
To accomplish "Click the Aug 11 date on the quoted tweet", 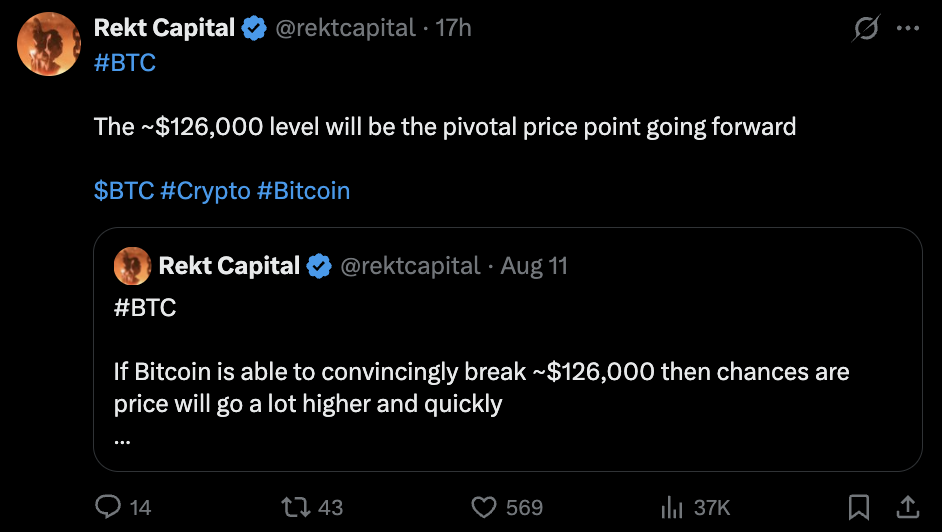I will point(534,266).
